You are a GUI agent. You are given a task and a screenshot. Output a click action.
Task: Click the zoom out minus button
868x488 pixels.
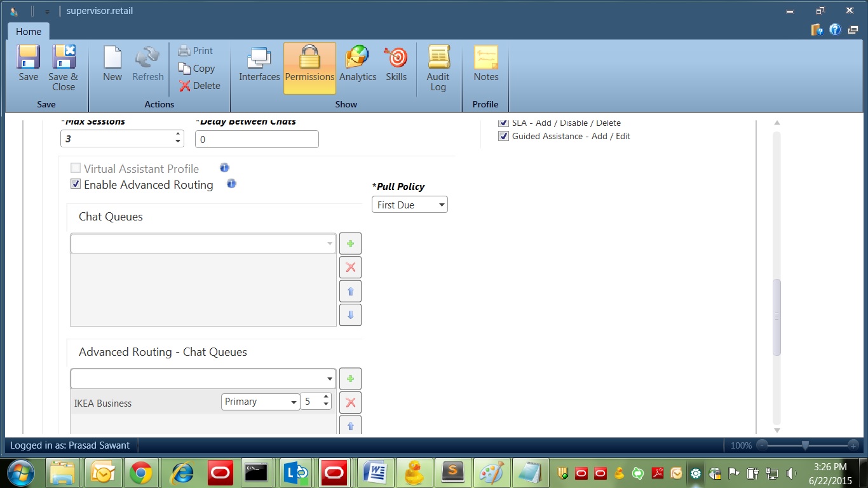coord(762,445)
